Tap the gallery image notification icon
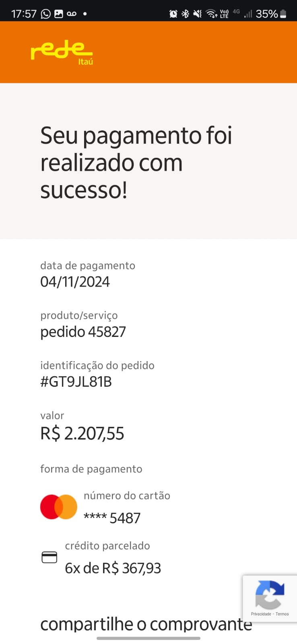297x644 pixels. point(59,14)
